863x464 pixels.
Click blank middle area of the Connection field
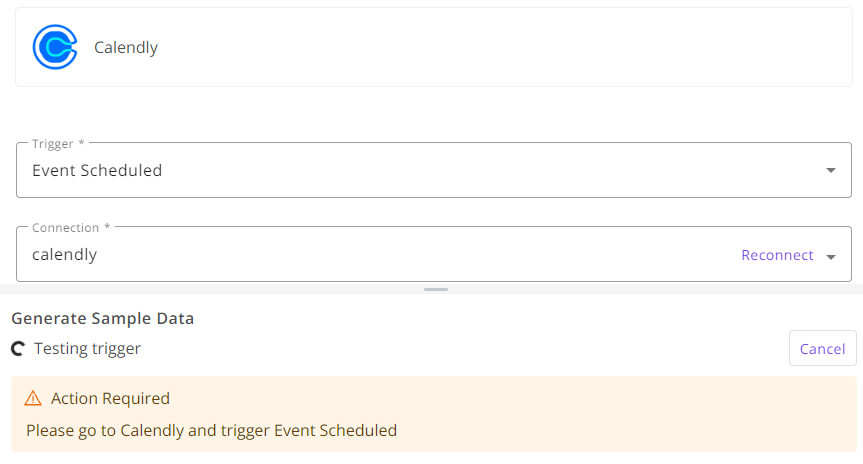[x=418, y=254]
